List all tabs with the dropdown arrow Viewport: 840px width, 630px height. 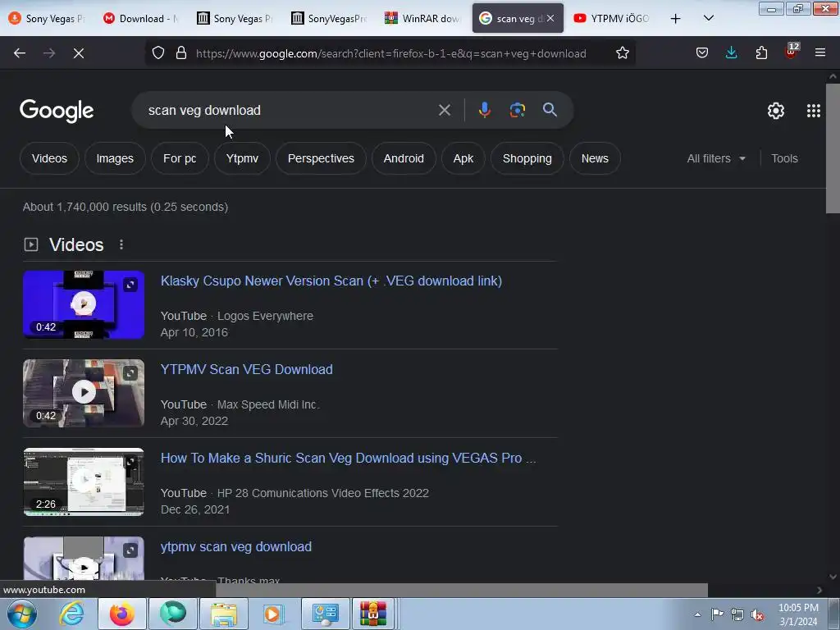(x=708, y=18)
